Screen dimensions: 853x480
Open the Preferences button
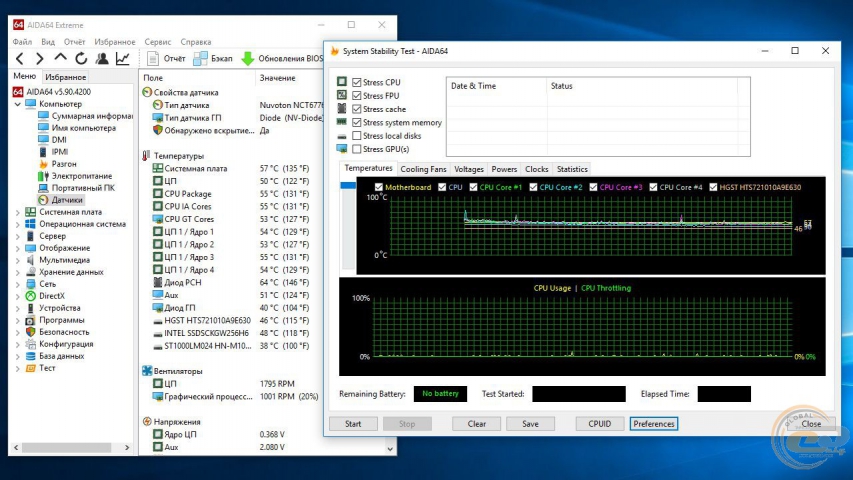click(x=654, y=424)
